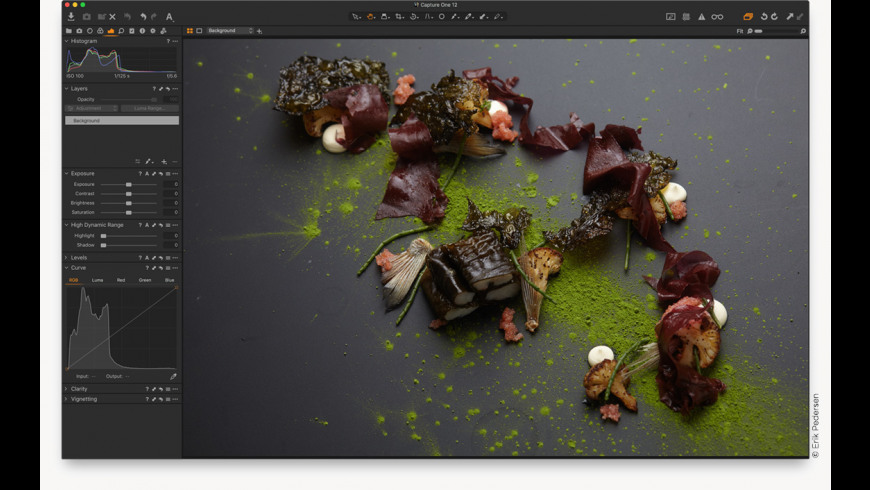Viewport: 870px width, 490px height.
Task: Toggle proofing glasses view
Action: [717, 17]
